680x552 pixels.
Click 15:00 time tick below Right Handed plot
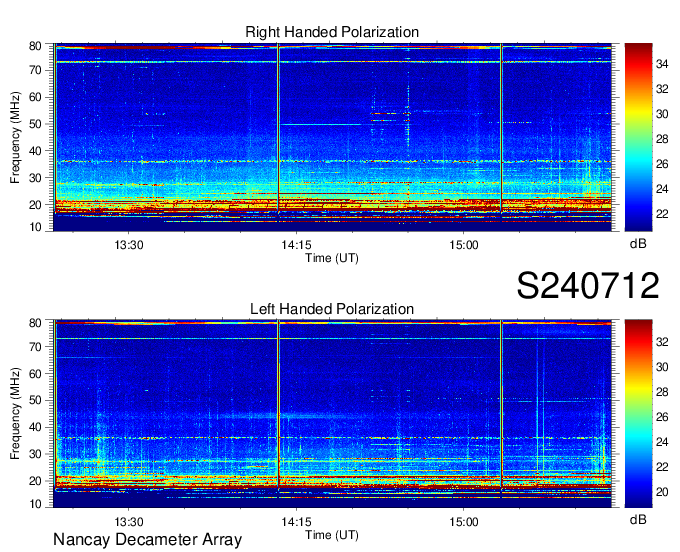tap(464, 245)
